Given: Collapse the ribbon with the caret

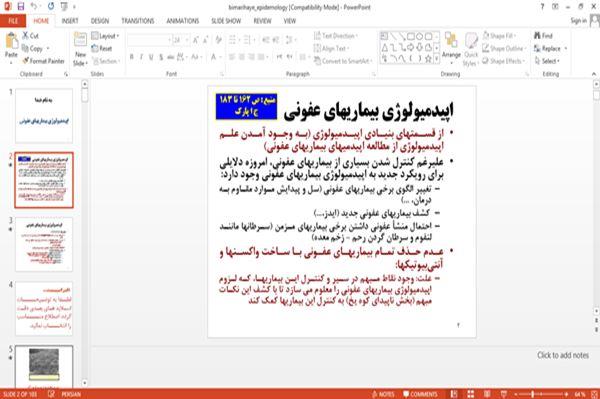Looking at the screenshot, I should click(x=594, y=74).
